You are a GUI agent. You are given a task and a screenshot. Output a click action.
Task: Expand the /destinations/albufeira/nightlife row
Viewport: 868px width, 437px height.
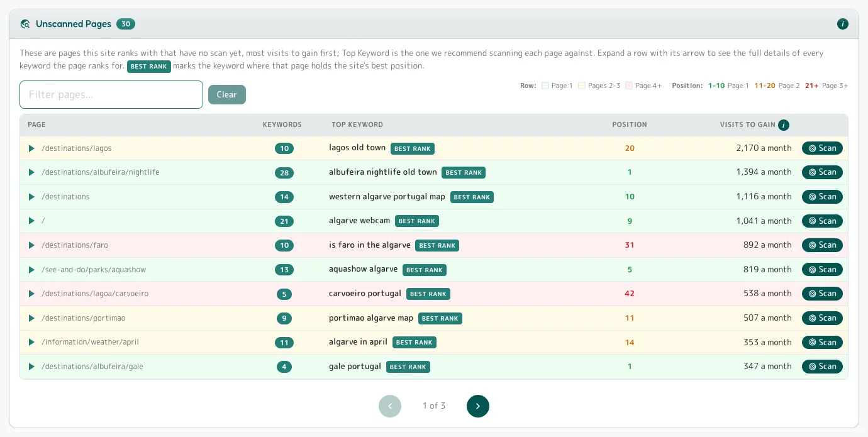(31, 172)
